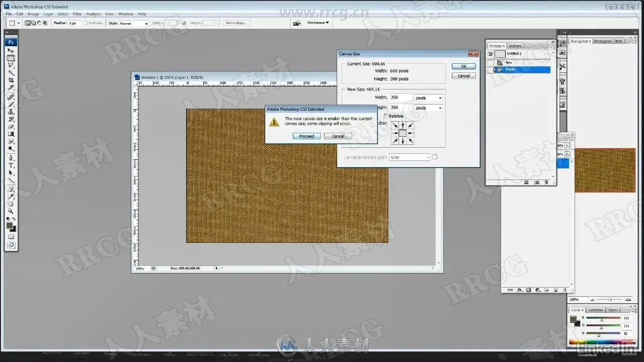Set anchor to bottom-right arrow
Image resolution: width=644 pixels, height=362 pixels.
410,141
